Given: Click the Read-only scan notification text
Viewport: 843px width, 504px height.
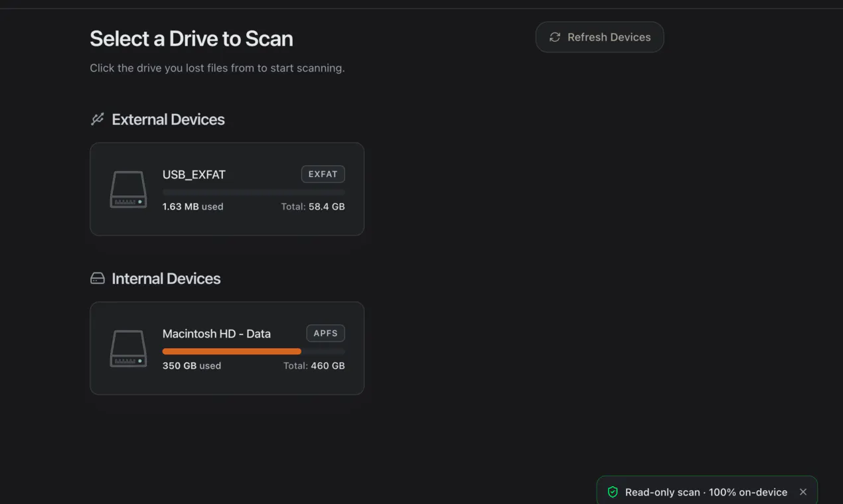Looking at the screenshot, I should (x=706, y=492).
